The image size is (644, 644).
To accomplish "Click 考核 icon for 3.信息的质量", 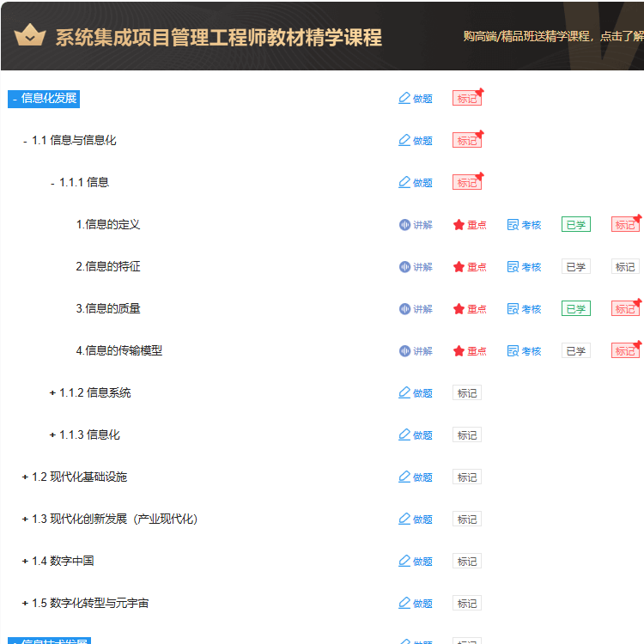I will [513, 309].
